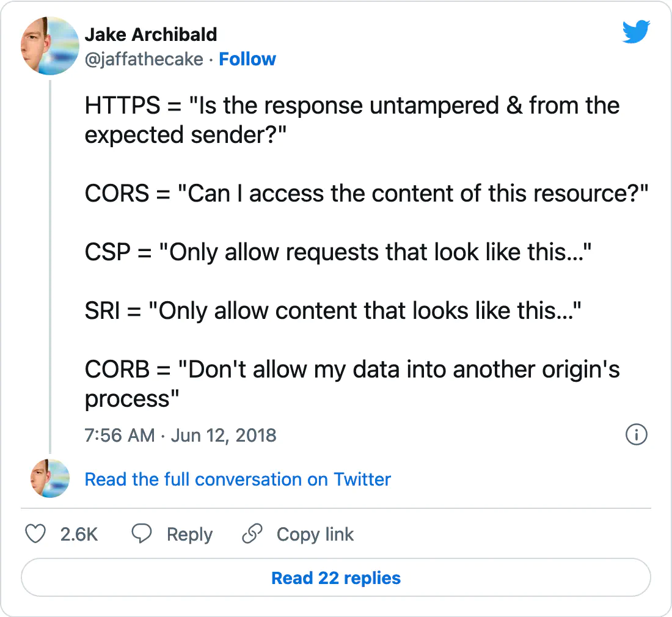This screenshot has height=617, width=672.
Task: Click the CORB definition text
Action: [352, 384]
